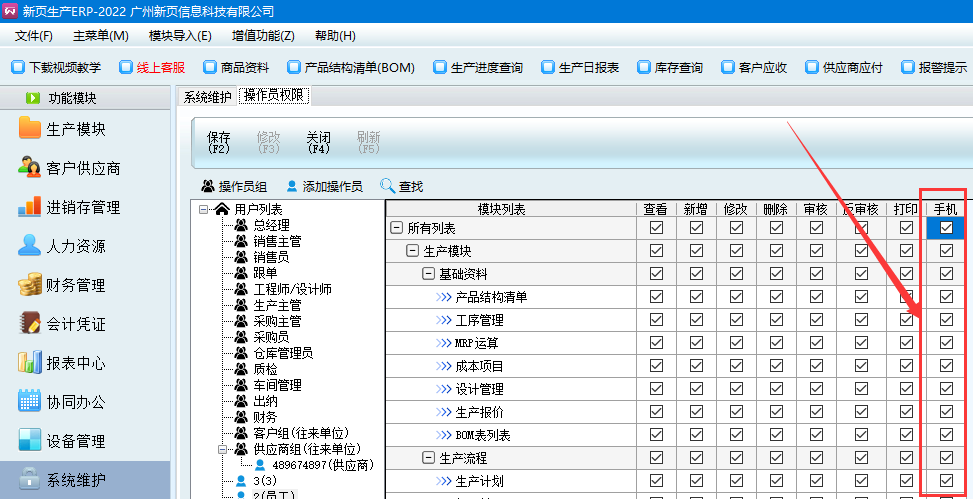Screen dimensions: 973x499
Task: Click the 添加操作员 user icon
Action: (292, 186)
